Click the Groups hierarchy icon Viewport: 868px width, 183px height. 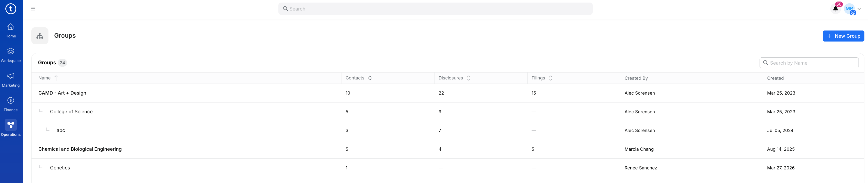pyautogui.click(x=40, y=36)
